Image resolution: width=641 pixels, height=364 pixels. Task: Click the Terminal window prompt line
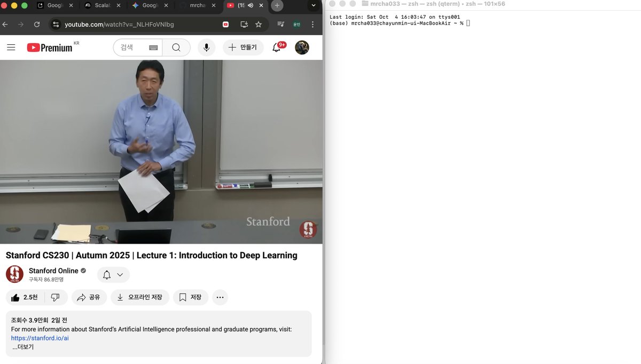coord(400,23)
